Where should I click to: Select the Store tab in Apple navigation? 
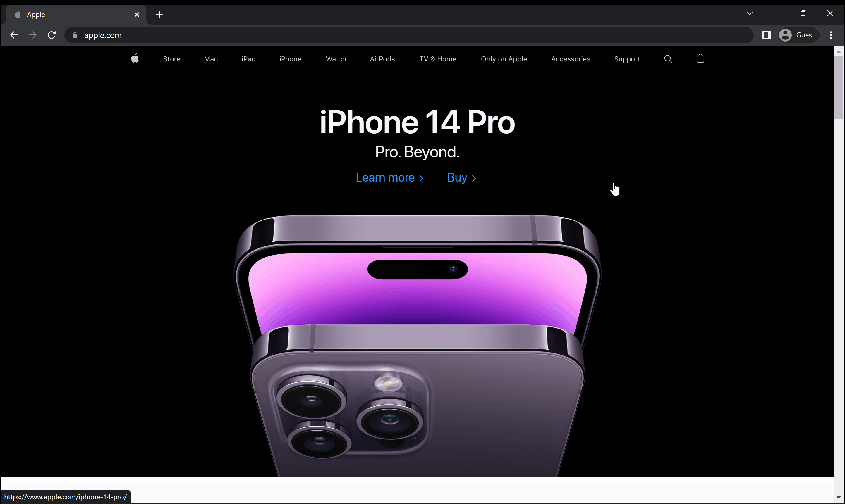pos(172,59)
